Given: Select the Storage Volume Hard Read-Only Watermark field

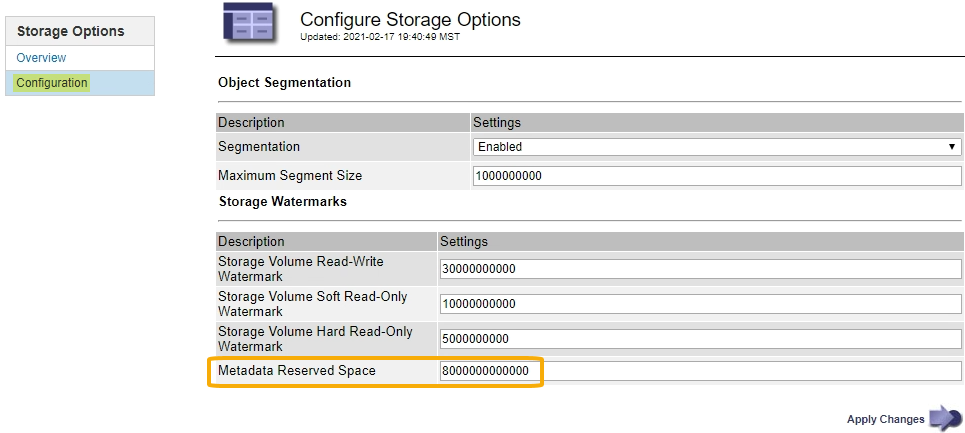Looking at the screenshot, I should [700, 338].
